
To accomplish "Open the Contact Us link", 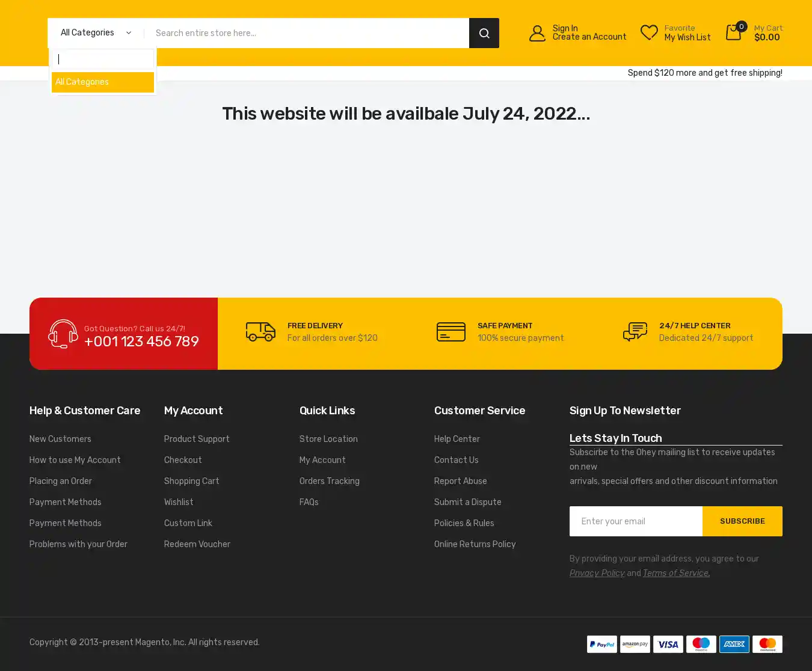I will coord(456,460).
